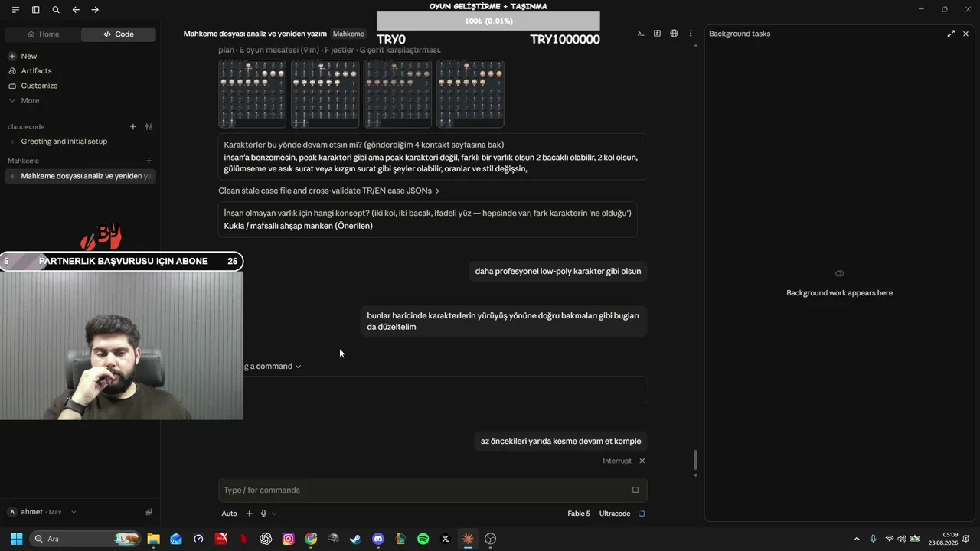The image size is (980, 551).
Task: Open microphone options chevron
Action: 274,514
